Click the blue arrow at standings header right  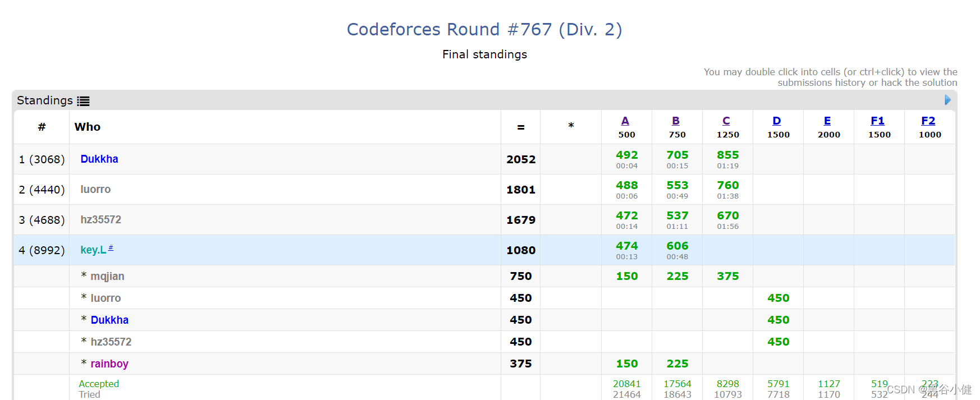tap(947, 100)
